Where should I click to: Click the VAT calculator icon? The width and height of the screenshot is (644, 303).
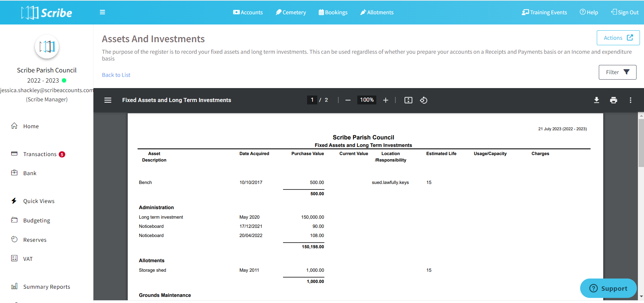pyautogui.click(x=14, y=258)
